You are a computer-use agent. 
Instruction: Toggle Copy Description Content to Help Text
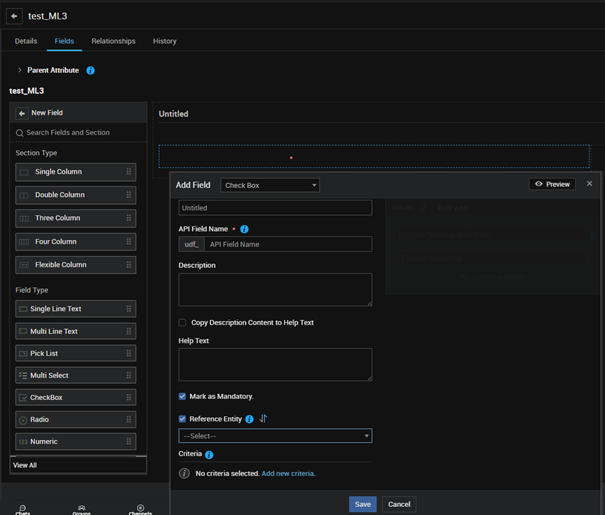coord(182,323)
